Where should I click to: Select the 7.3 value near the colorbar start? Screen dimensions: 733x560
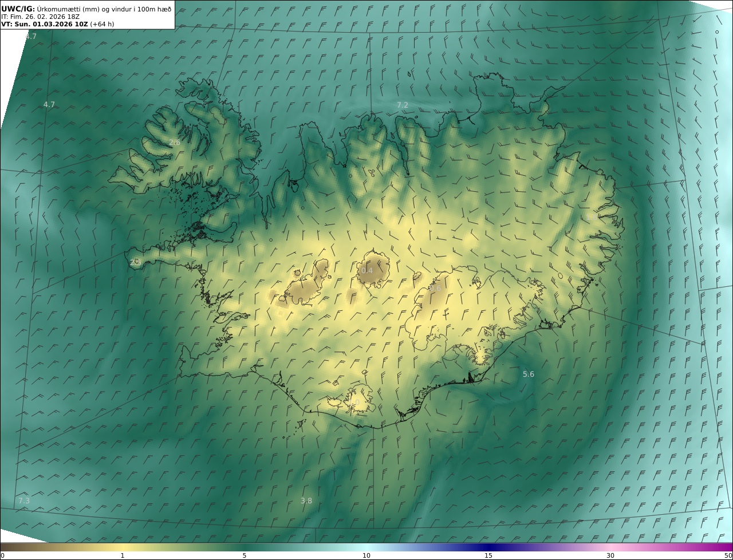pyautogui.click(x=24, y=500)
